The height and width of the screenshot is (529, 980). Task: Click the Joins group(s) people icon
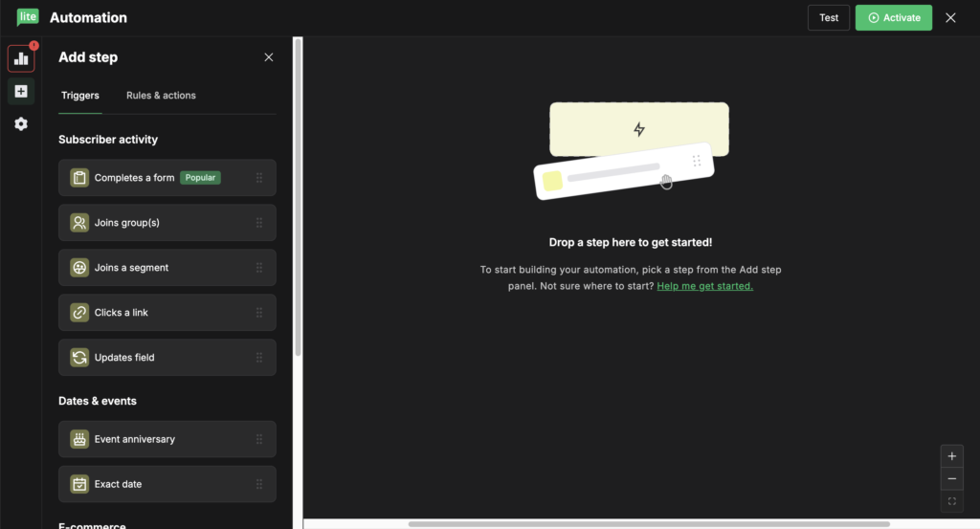79,223
